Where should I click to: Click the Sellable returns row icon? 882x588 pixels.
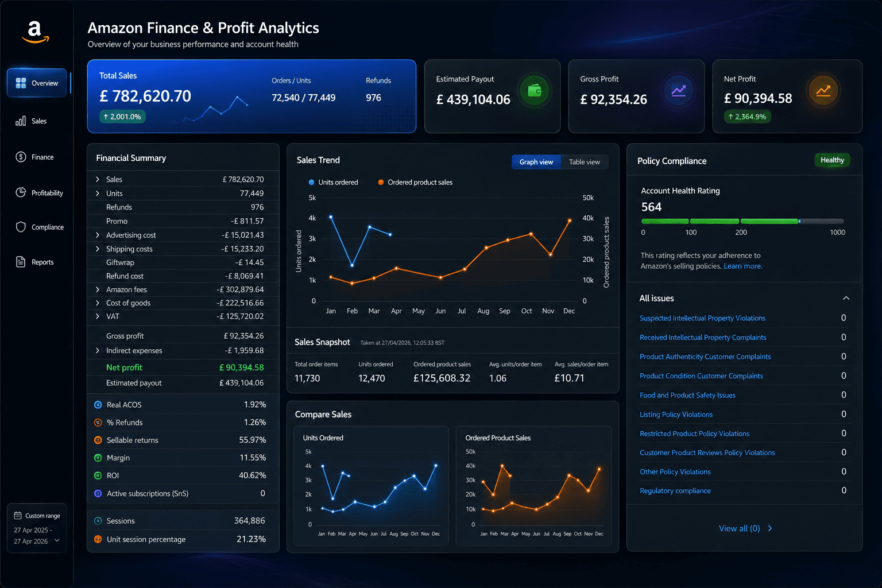98,440
